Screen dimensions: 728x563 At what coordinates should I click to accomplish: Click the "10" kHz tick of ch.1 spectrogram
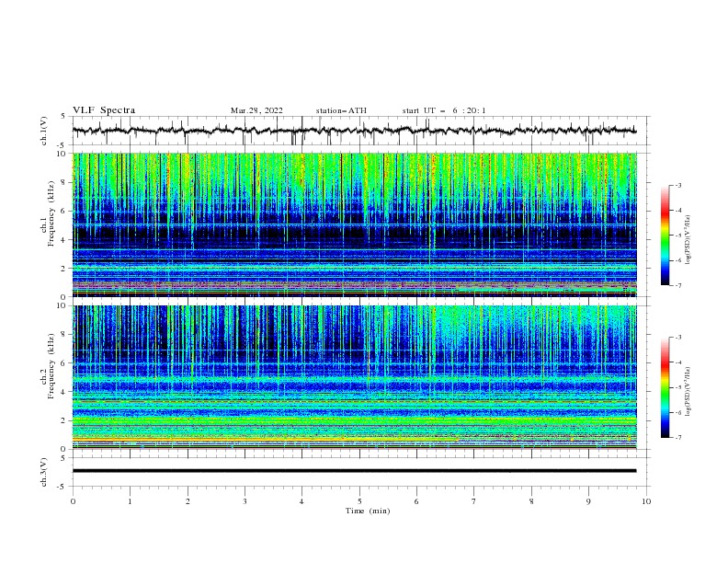63,154
